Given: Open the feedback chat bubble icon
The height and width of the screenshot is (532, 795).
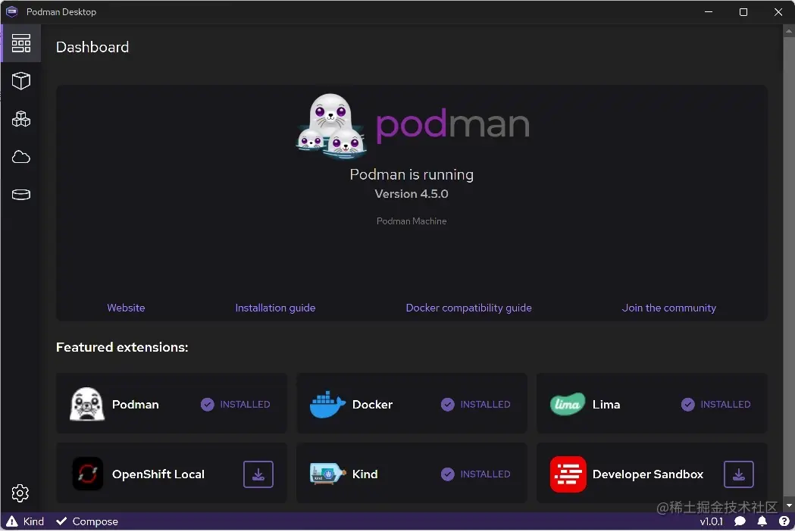Looking at the screenshot, I should point(740,522).
